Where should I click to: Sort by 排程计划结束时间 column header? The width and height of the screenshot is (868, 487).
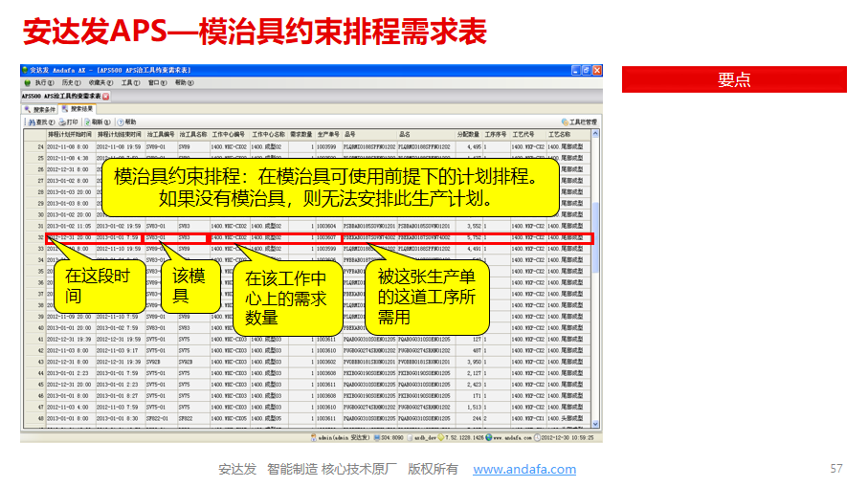click(121, 135)
